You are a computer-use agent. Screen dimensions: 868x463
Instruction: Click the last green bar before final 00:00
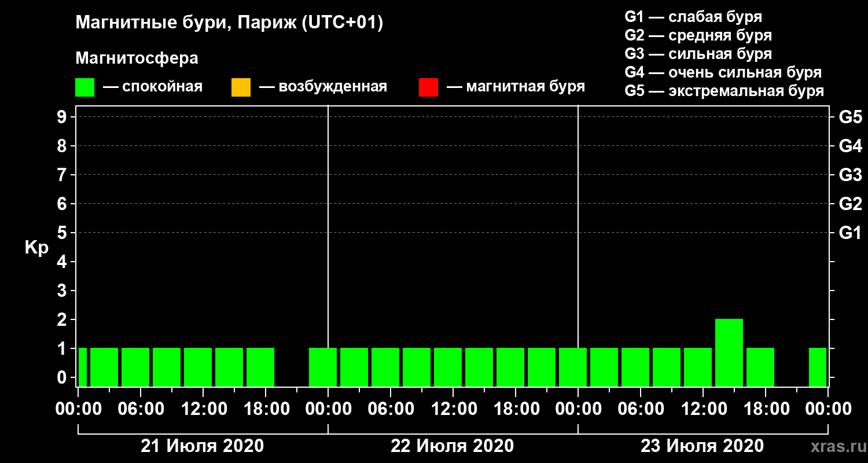coord(818,367)
